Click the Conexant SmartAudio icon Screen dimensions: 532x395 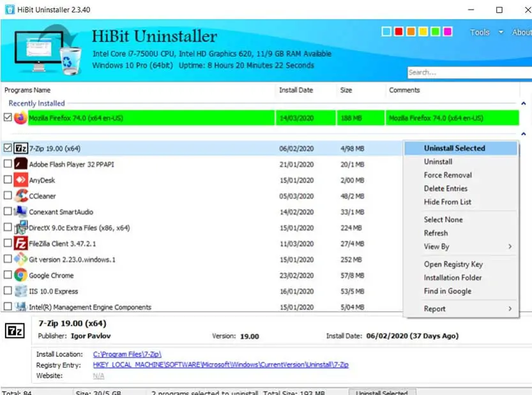[x=20, y=212]
